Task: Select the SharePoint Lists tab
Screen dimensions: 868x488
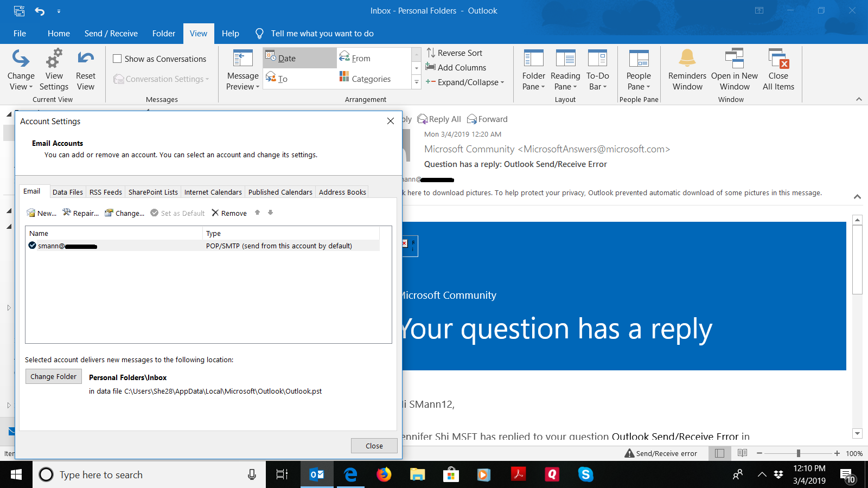Action: click(153, 192)
